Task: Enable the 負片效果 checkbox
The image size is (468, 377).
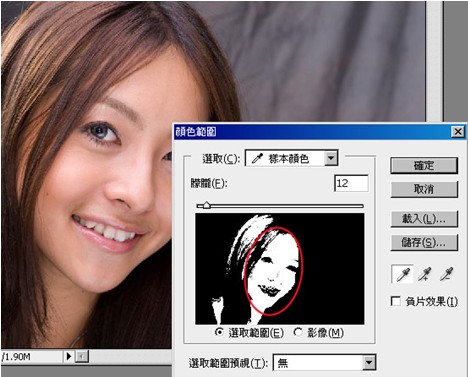Action: click(396, 301)
